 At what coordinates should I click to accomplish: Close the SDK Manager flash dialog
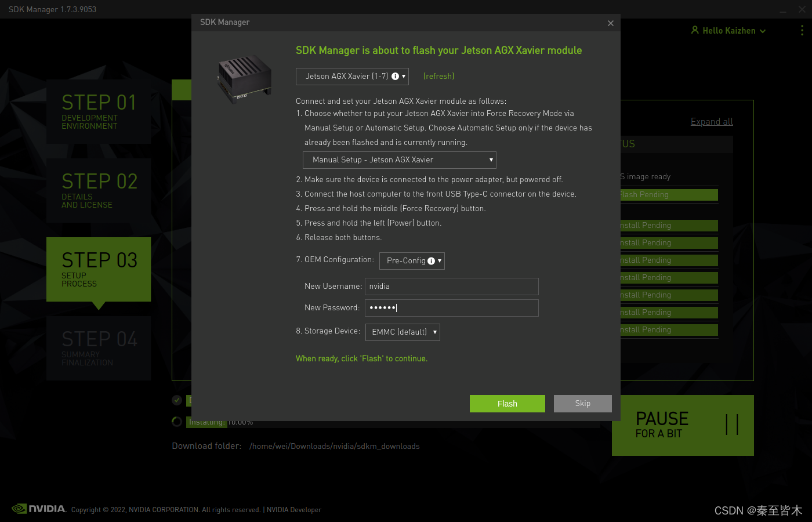(x=610, y=23)
